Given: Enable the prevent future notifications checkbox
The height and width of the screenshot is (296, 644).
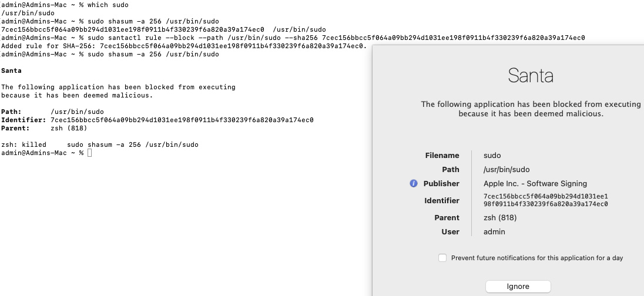Looking at the screenshot, I should [442, 258].
